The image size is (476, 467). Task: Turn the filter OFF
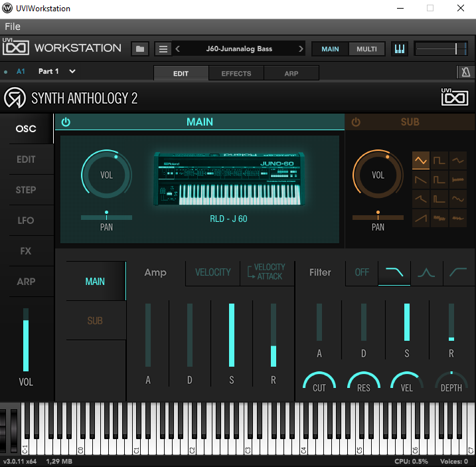pyautogui.click(x=362, y=272)
